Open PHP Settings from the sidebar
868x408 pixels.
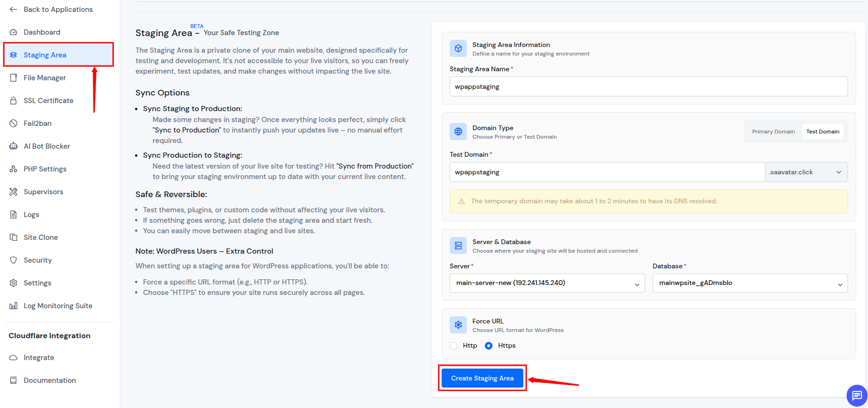[45, 169]
